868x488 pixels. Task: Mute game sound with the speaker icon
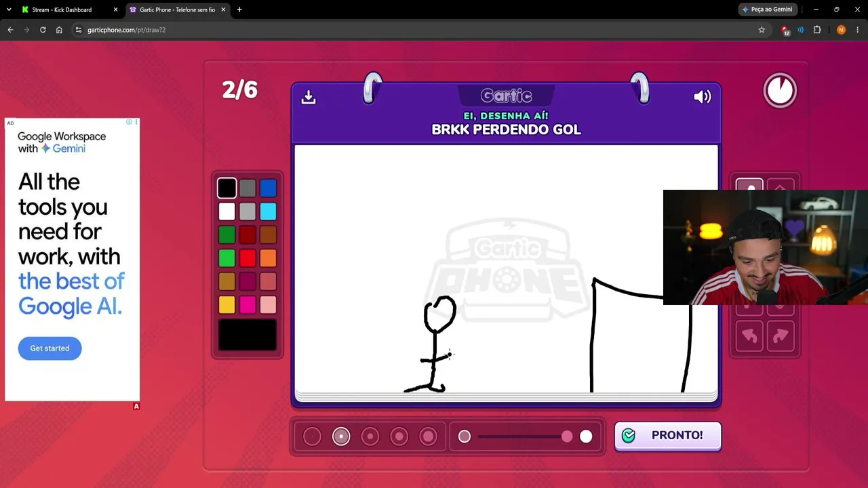pyautogui.click(x=703, y=97)
